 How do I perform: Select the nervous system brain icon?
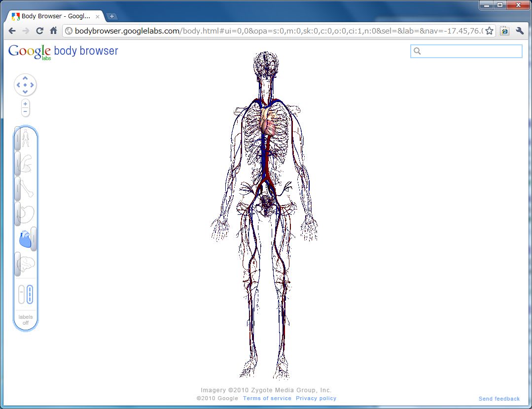pos(26,265)
